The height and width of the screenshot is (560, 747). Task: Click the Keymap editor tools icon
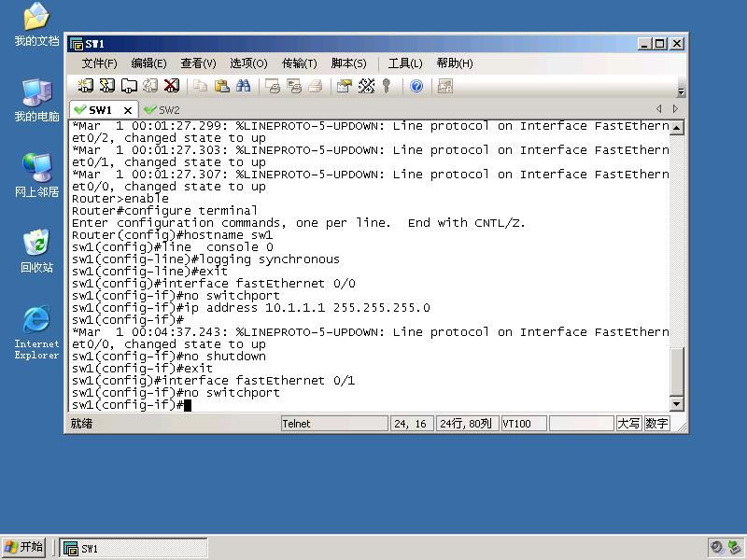pos(366,86)
